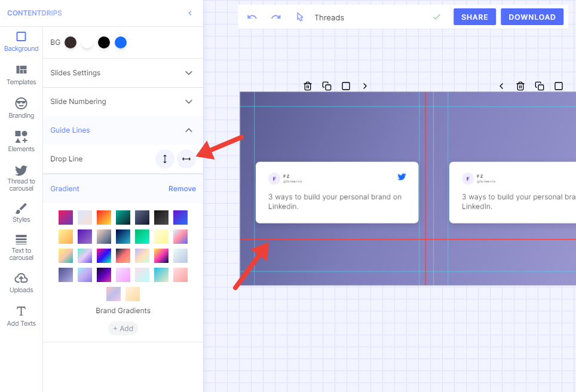
Task: Click the redo arrow icon
Action: [275, 17]
